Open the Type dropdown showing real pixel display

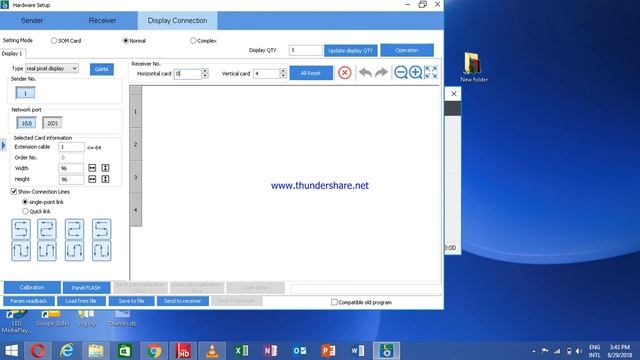click(x=52, y=69)
